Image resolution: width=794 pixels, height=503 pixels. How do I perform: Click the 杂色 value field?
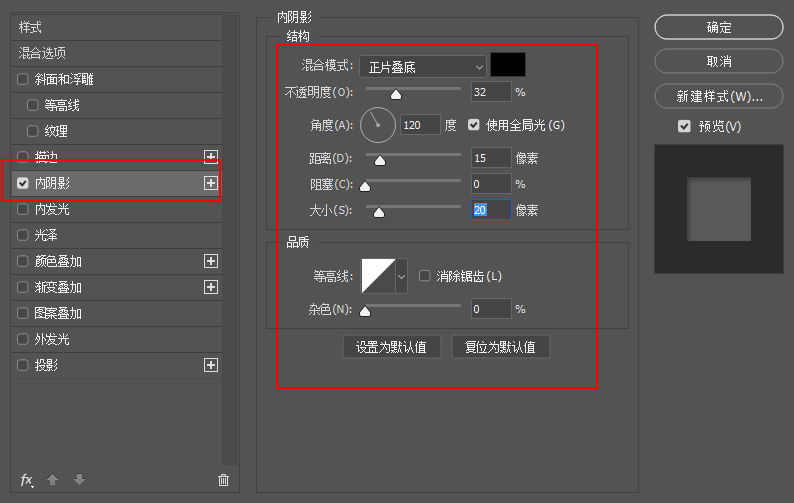[491, 308]
